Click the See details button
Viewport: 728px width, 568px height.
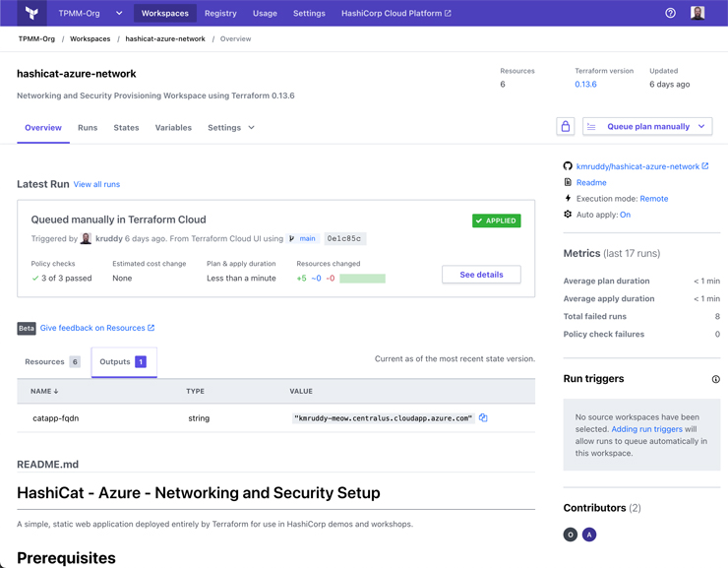coord(481,275)
